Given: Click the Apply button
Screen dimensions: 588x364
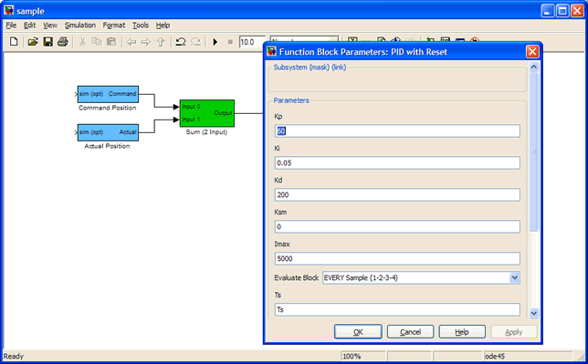Looking at the screenshot, I should click(x=514, y=332).
